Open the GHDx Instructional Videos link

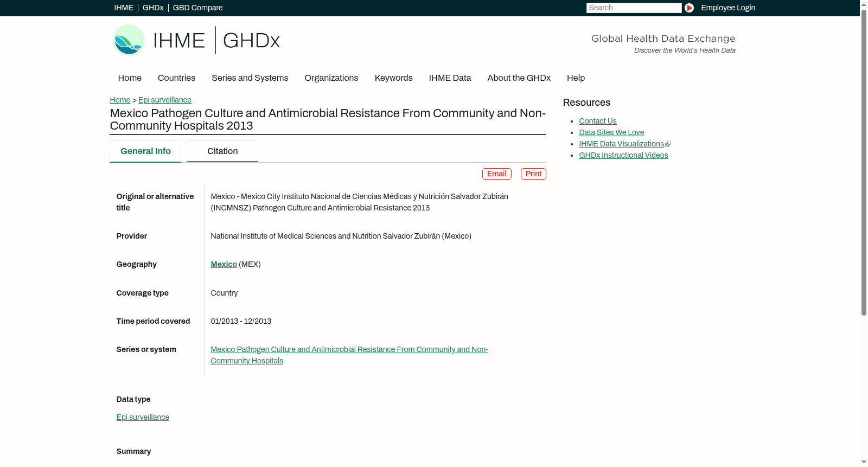623,155
